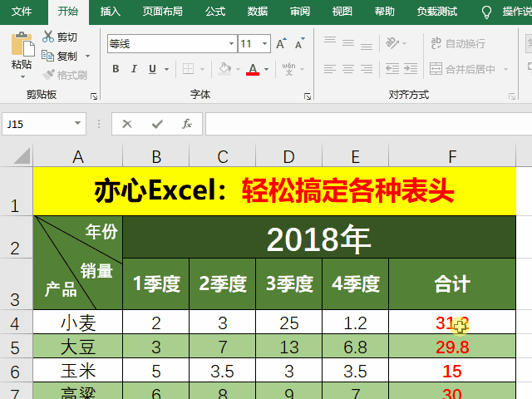The height and width of the screenshot is (399, 532).
Task: Select column header A
Action: 77,156
